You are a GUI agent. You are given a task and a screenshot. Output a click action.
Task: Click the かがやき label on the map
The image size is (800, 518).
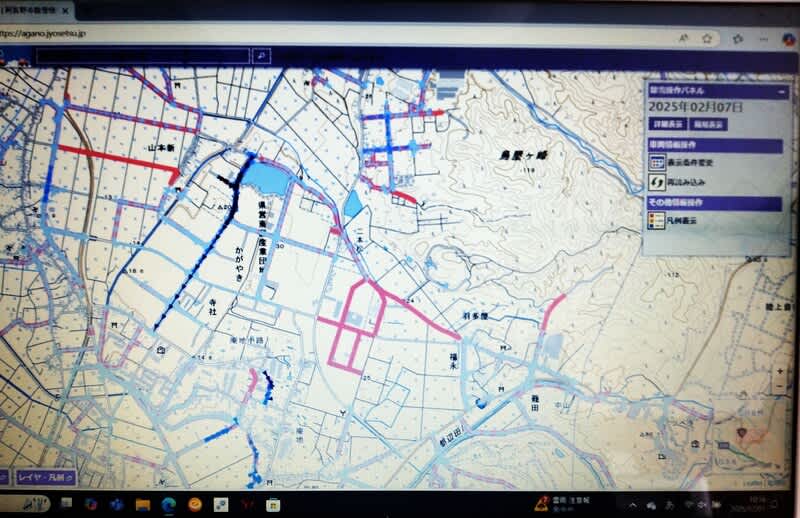(239, 264)
